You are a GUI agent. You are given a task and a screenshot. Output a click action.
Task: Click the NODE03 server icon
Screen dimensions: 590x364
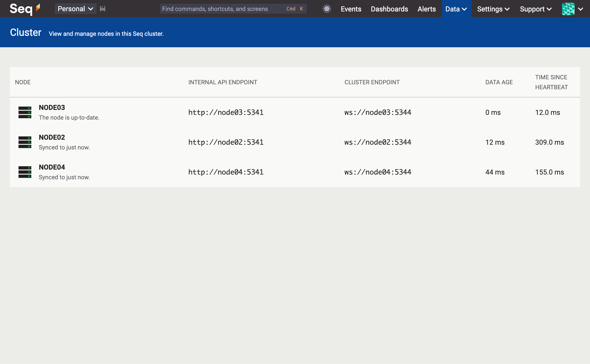[x=25, y=112]
